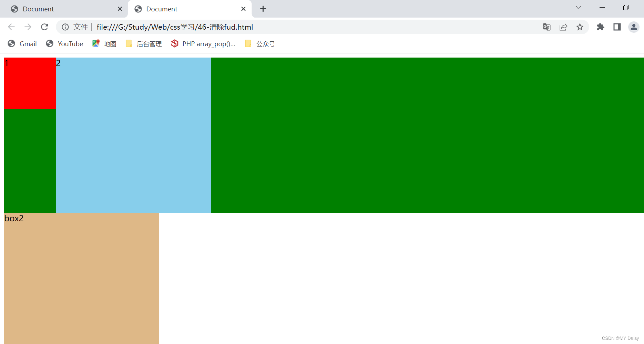The image size is (644, 344).
Task: Go back to previous page
Action: point(11,27)
